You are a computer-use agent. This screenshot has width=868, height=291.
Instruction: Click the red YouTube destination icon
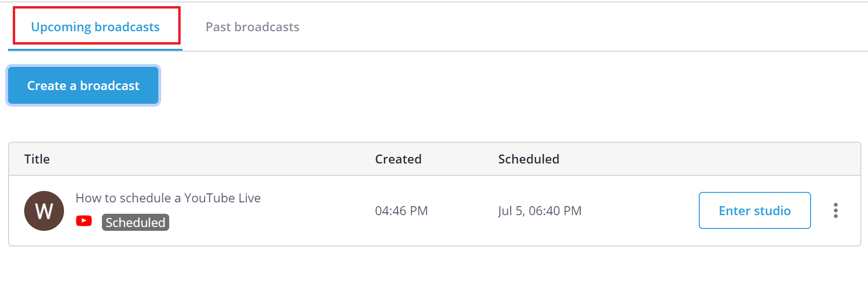84,221
